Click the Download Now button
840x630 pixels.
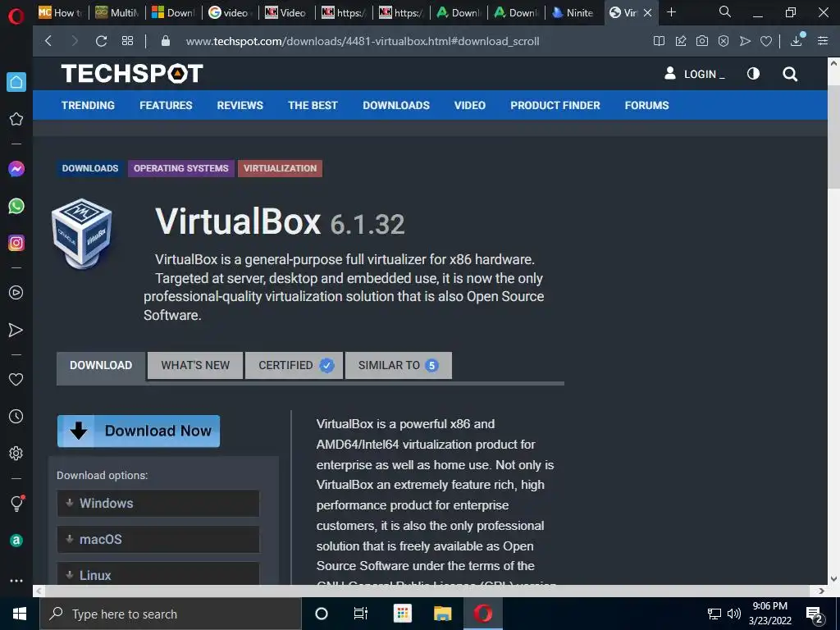click(139, 431)
